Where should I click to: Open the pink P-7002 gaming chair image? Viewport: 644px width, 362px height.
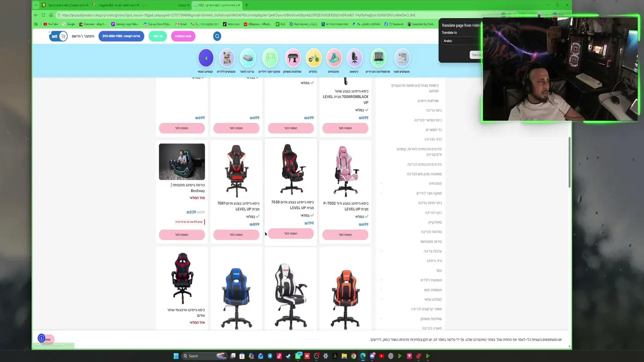coord(345,171)
